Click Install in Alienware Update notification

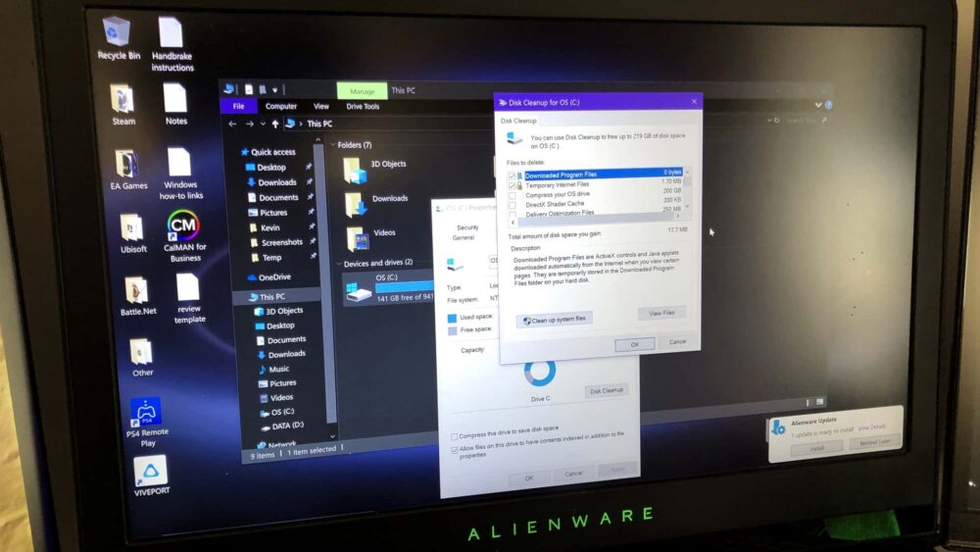(x=817, y=448)
